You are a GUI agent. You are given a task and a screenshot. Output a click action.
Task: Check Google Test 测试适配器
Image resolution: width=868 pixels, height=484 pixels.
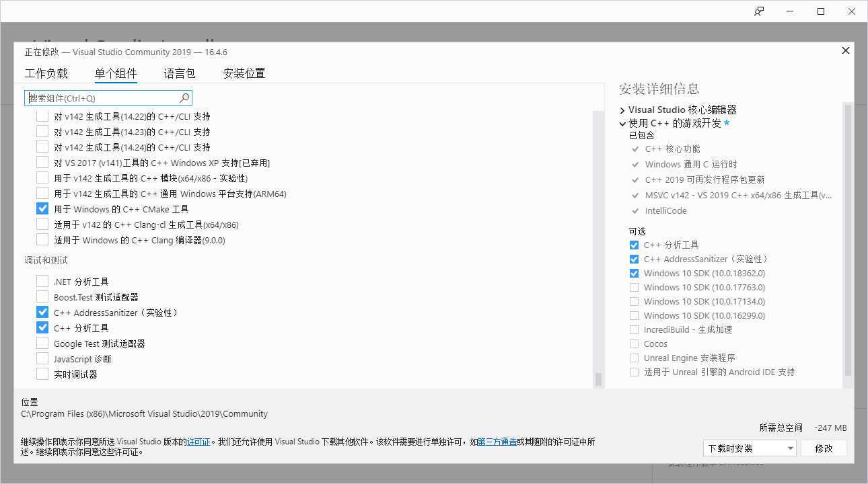pos(42,344)
